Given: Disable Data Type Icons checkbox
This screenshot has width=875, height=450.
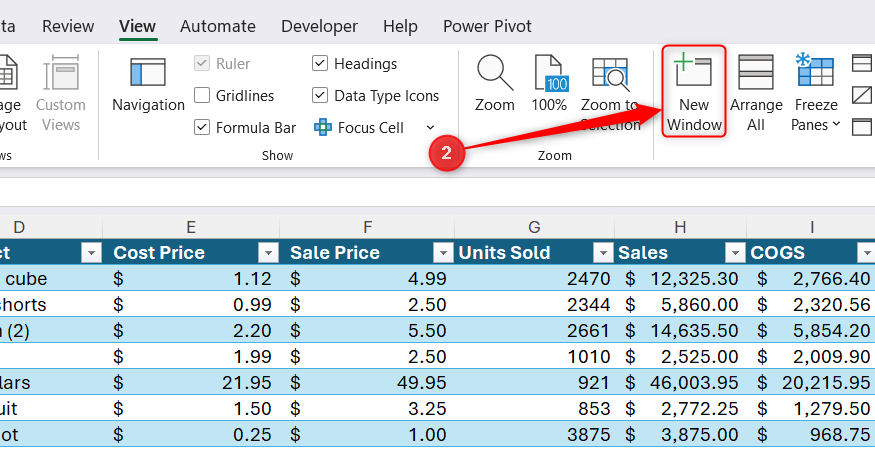Looking at the screenshot, I should click(320, 95).
